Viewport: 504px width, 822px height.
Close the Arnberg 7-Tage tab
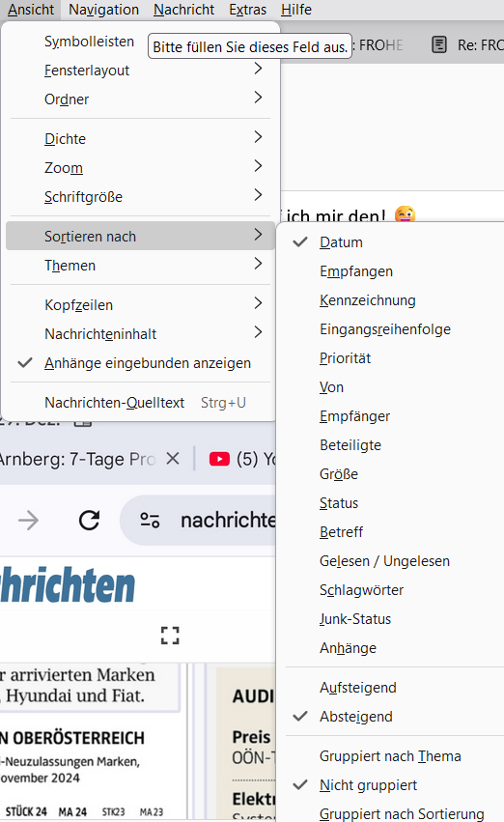pos(173,459)
